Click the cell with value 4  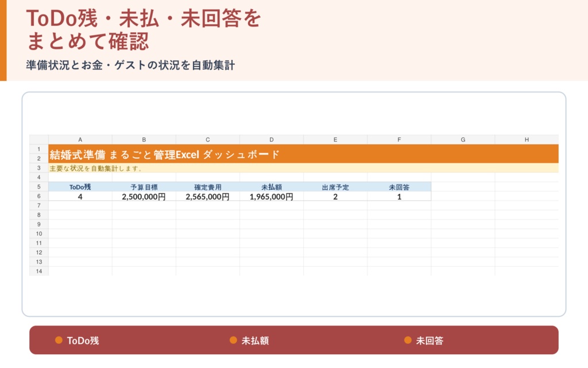pos(80,197)
